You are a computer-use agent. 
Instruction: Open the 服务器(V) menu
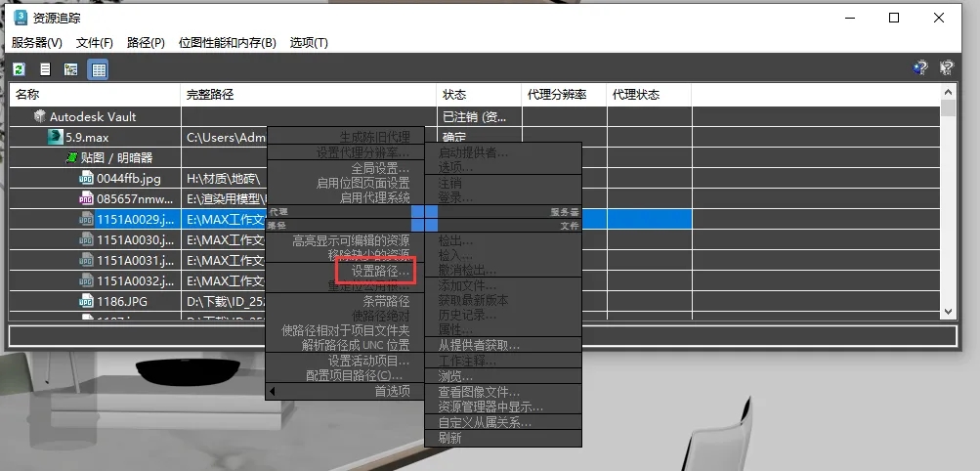point(37,42)
